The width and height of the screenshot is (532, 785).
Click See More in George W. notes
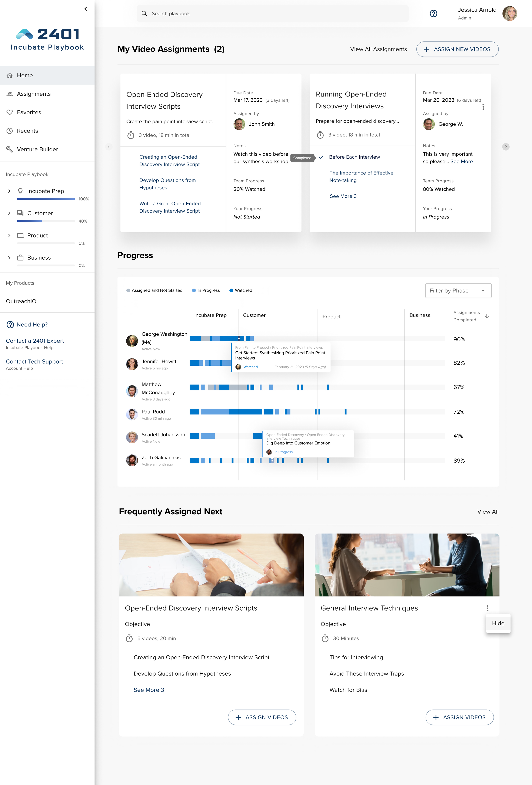coord(461,161)
